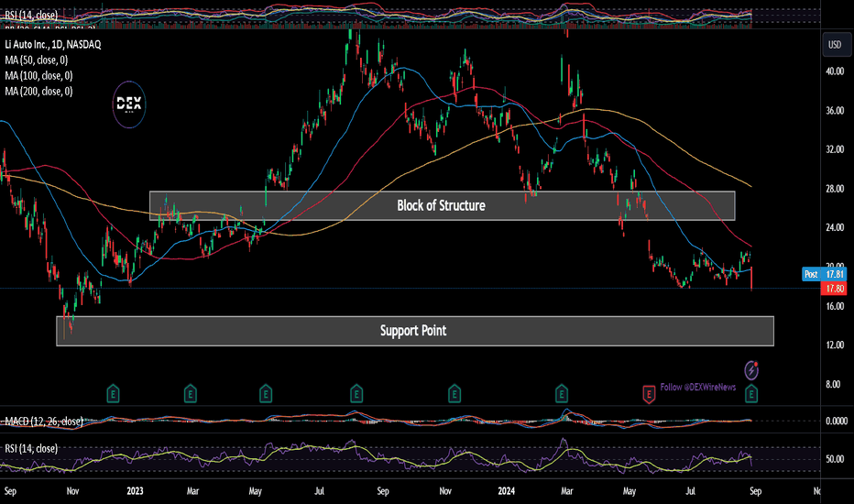The image size is (854, 504).
Task: Click the earnings marker dated May 2023
Action: [265, 393]
